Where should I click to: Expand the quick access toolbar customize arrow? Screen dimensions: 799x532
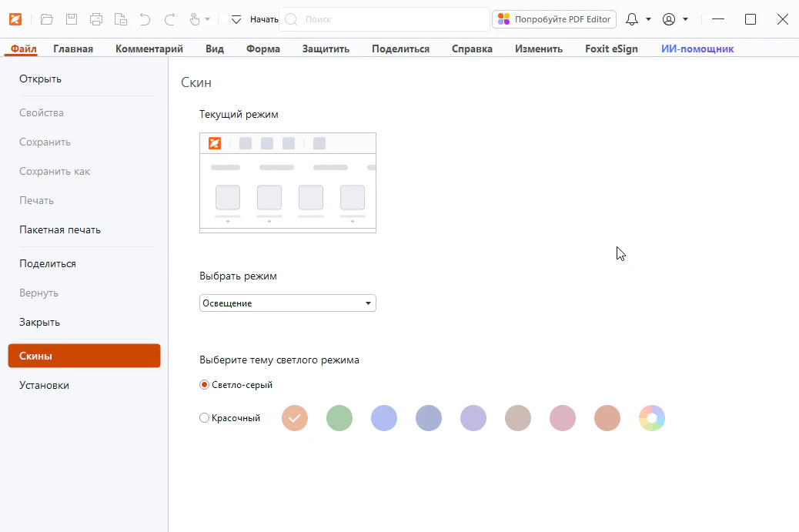pos(236,19)
